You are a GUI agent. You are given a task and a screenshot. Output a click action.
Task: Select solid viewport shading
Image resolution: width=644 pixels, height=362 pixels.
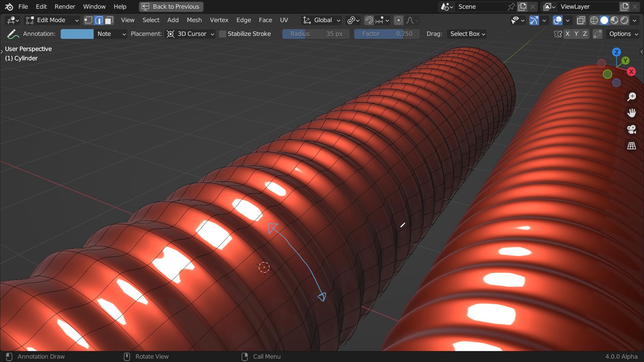(x=604, y=20)
